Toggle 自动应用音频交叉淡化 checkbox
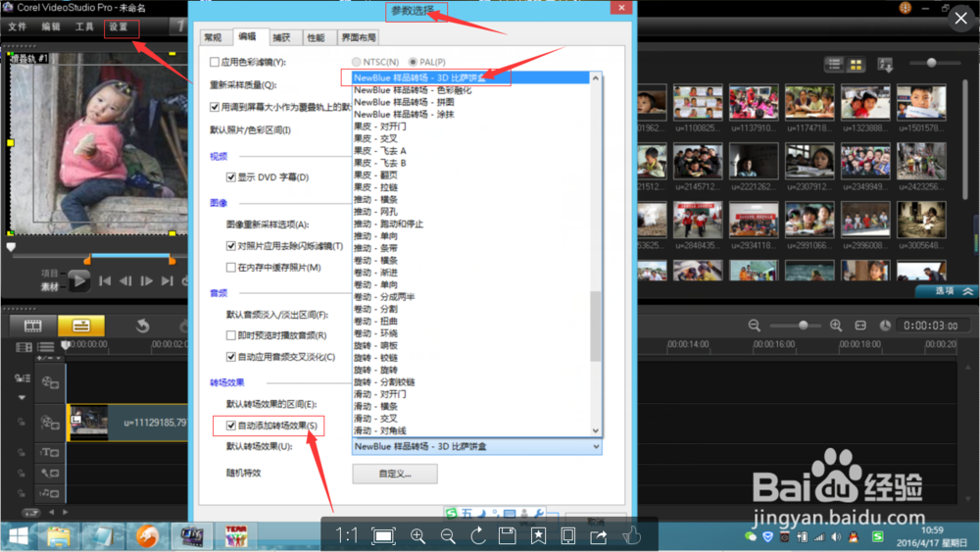980x552 pixels. (230, 356)
